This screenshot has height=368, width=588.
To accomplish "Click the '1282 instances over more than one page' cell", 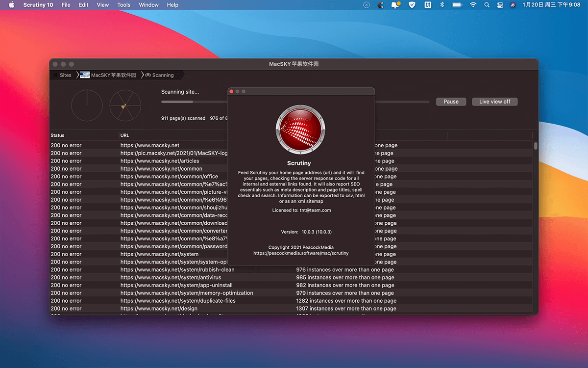I will [x=346, y=301].
